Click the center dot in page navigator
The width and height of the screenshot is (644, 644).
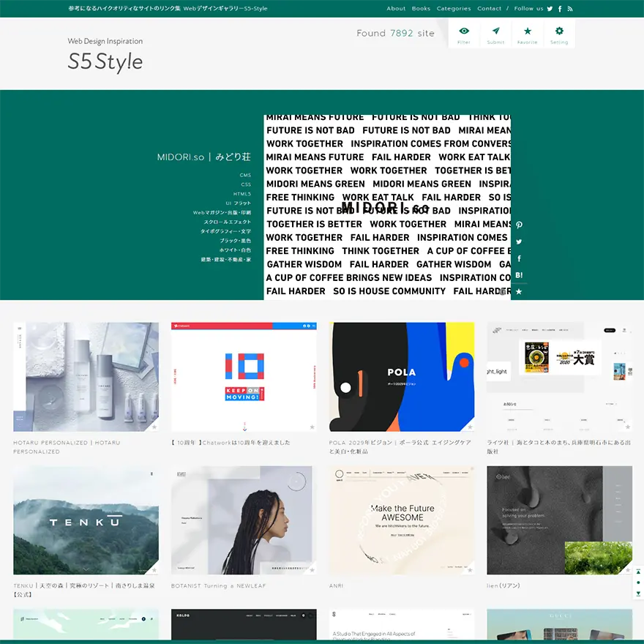point(638,583)
